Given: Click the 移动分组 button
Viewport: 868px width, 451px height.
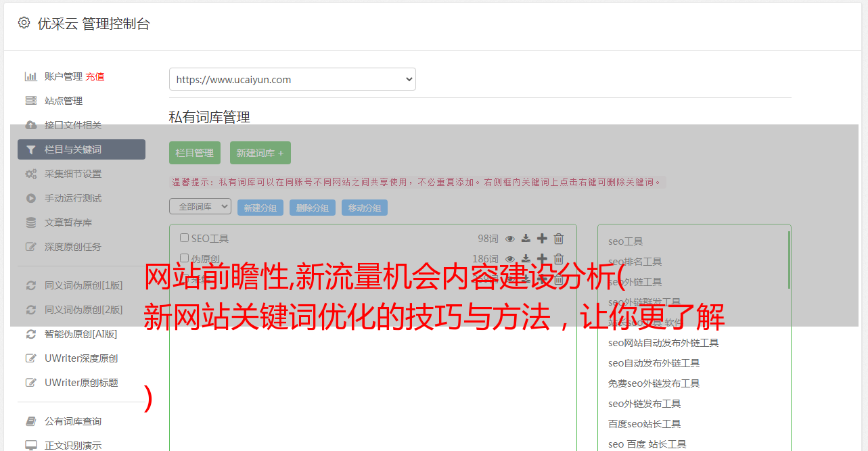Looking at the screenshot, I should pyautogui.click(x=365, y=208).
